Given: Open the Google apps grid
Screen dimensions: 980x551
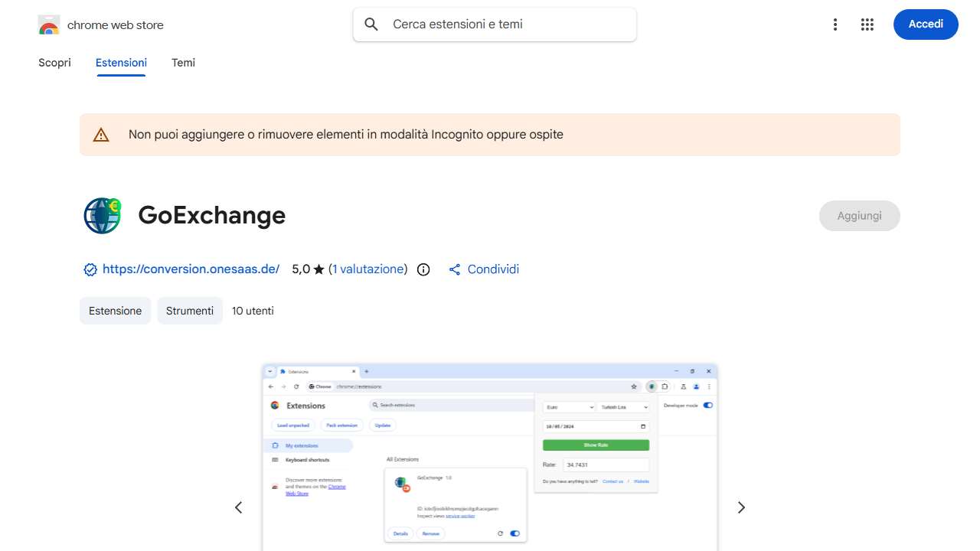Looking at the screenshot, I should tap(867, 24).
